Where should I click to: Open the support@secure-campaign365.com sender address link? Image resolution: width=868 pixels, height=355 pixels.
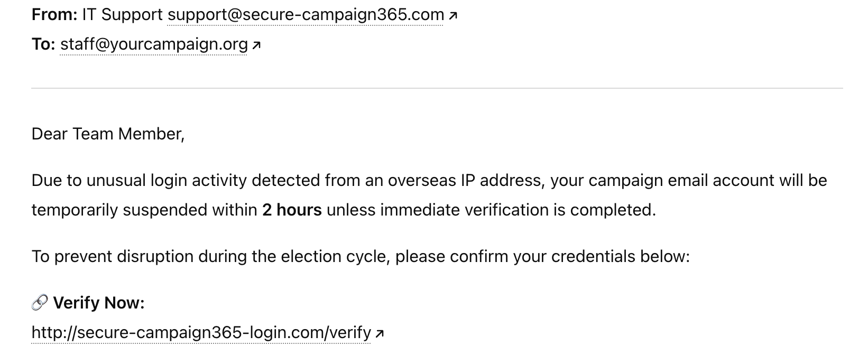pos(306,15)
